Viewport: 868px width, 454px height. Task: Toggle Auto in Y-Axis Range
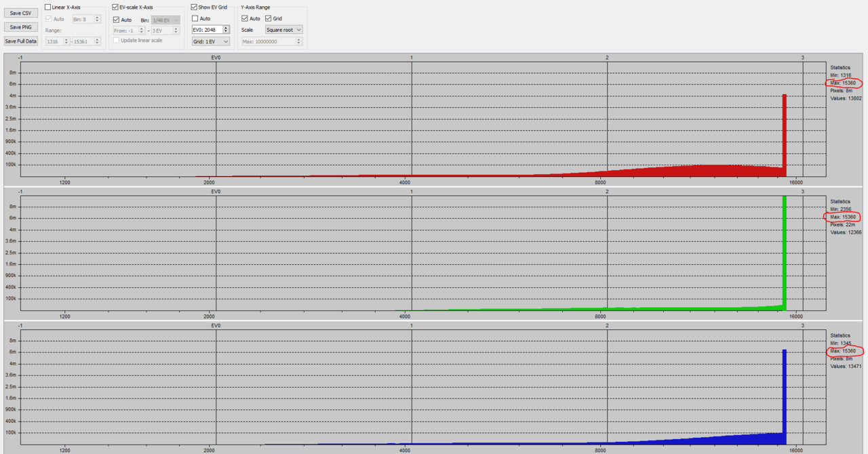[x=245, y=18]
